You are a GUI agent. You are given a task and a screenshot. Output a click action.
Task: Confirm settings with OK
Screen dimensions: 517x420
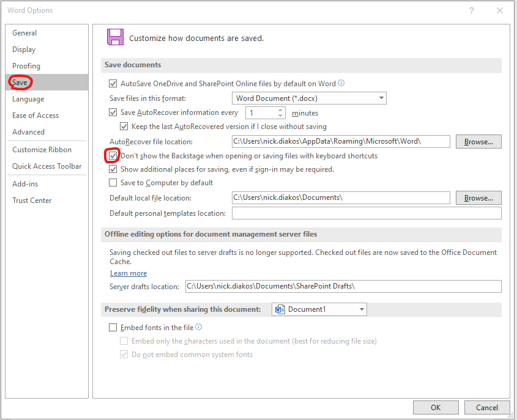436,407
